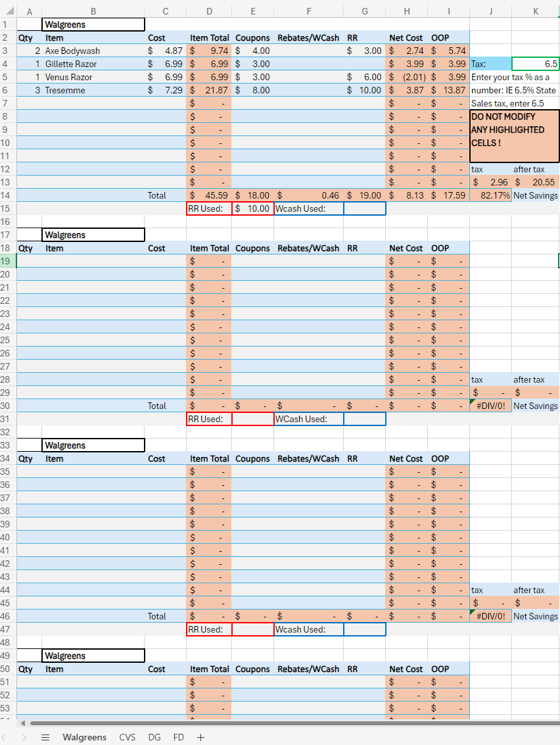Click the Net Savings label in row 14

(535, 195)
